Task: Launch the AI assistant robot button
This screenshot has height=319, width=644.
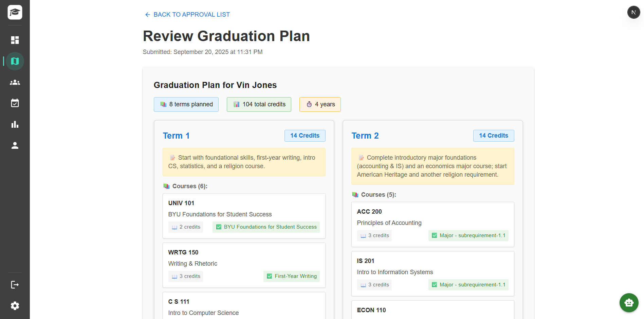Action: coord(629,303)
